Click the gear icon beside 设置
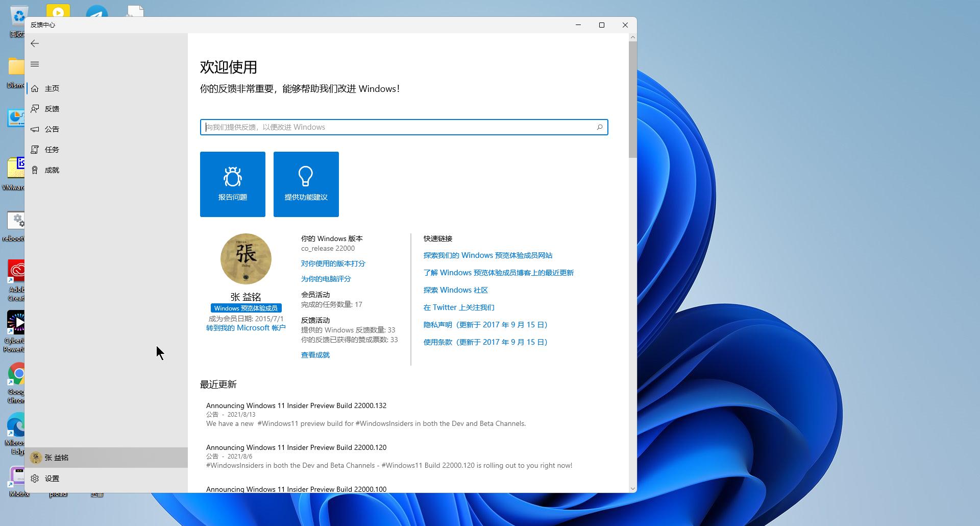This screenshot has height=526, width=980. [35, 479]
